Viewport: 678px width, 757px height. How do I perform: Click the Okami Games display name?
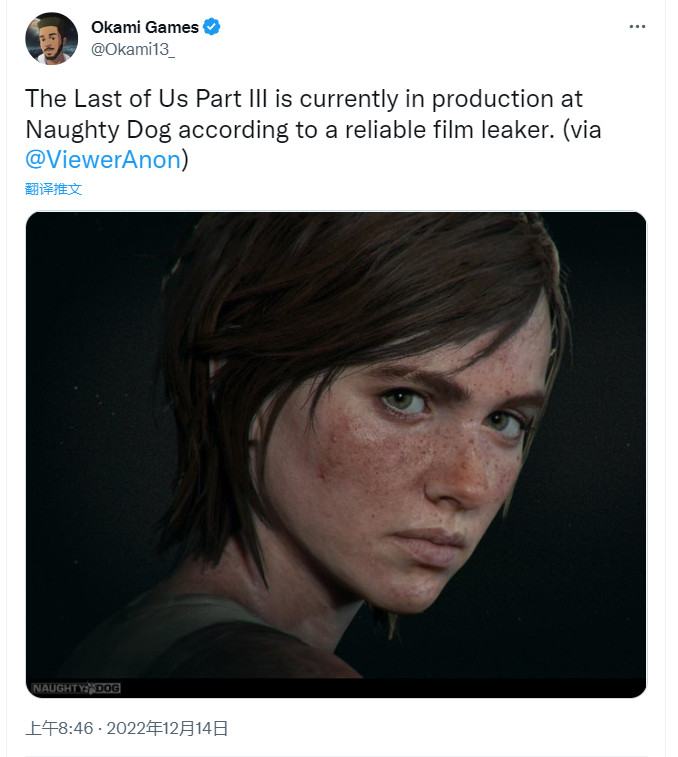144,27
